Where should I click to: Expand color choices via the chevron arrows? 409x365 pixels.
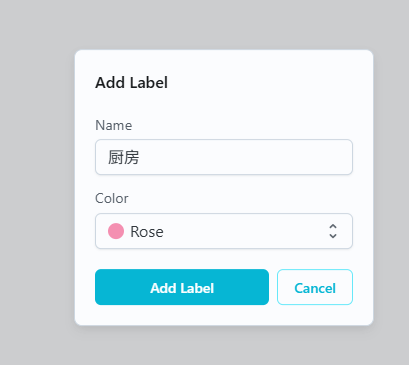coord(333,231)
